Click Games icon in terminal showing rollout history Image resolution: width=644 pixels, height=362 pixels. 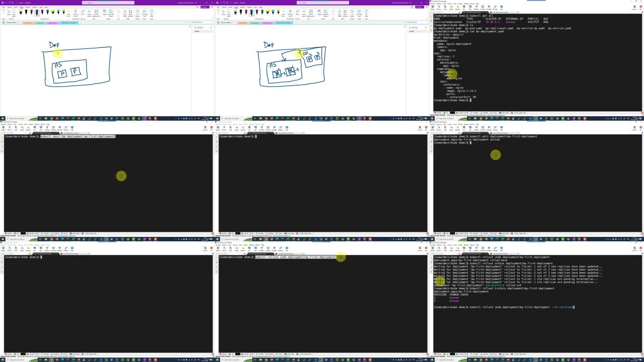point(451,248)
